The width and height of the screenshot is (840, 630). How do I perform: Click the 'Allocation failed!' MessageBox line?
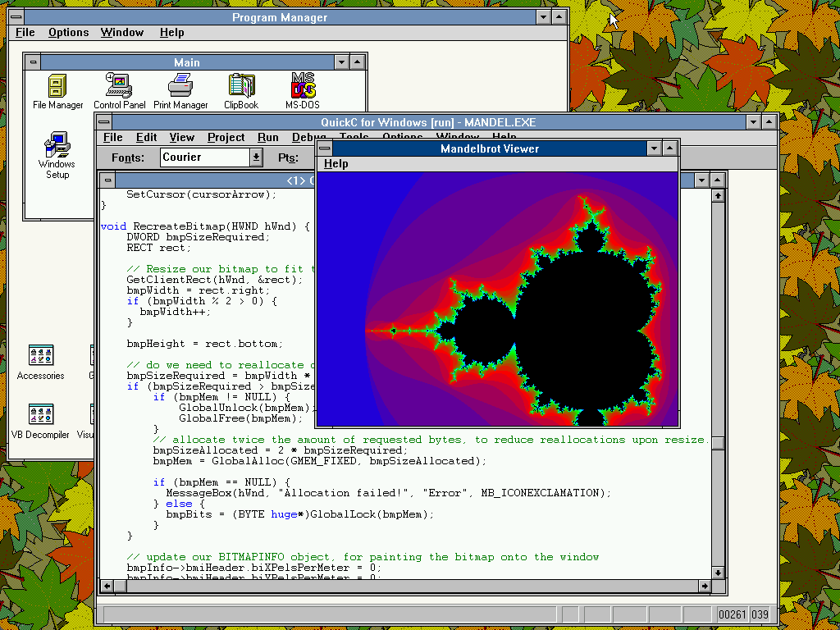coord(388,493)
